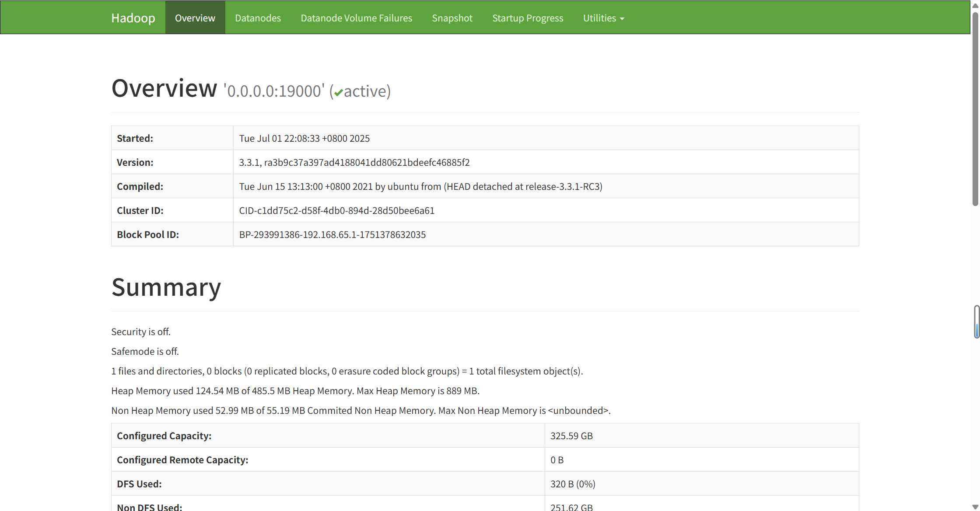This screenshot has height=511, width=980.
Task: Open the Snapshot page
Action: (452, 18)
